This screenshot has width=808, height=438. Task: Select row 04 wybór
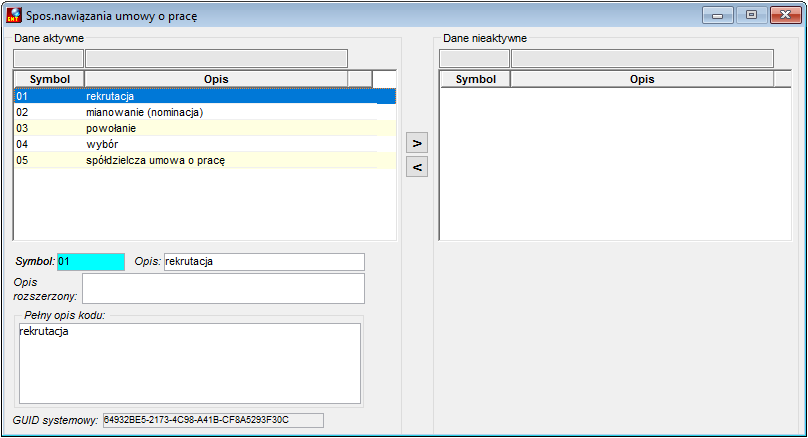205,144
